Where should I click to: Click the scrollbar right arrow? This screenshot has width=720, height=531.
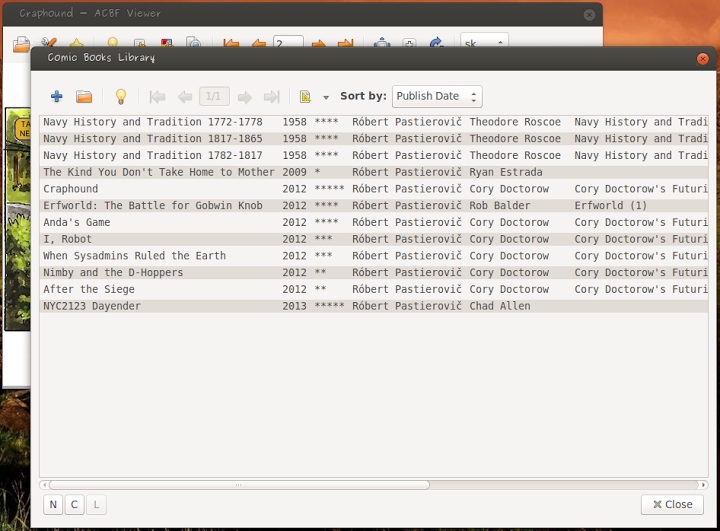[703, 485]
